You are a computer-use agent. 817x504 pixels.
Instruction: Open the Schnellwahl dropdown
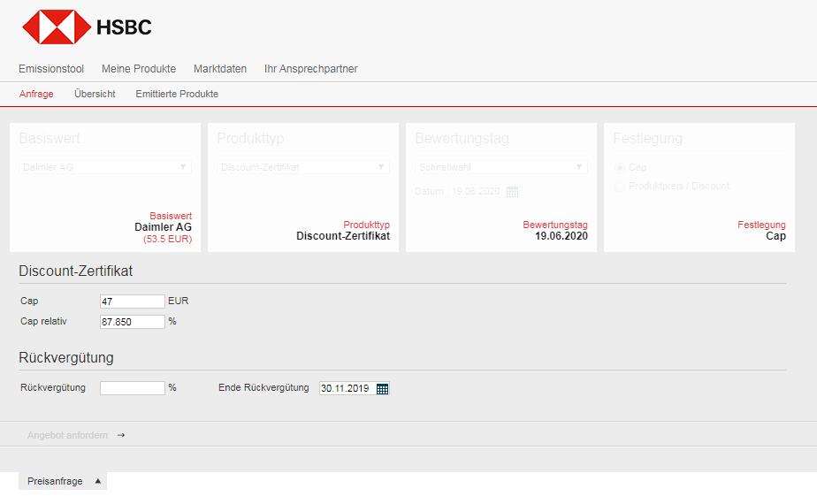(501, 167)
